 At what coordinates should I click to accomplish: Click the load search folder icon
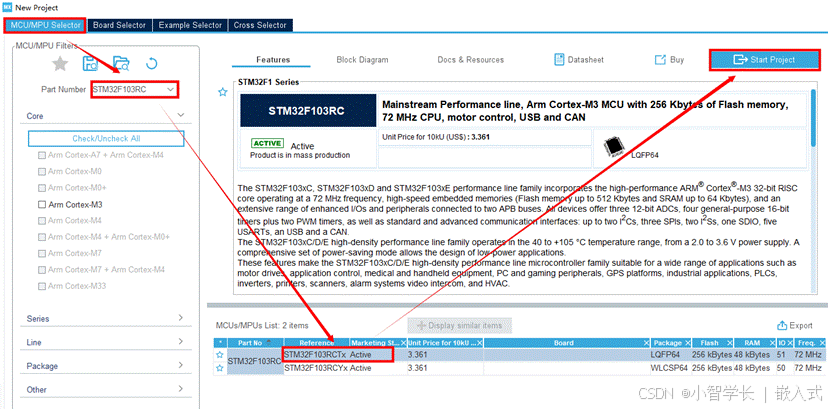click(x=121, y=64)
